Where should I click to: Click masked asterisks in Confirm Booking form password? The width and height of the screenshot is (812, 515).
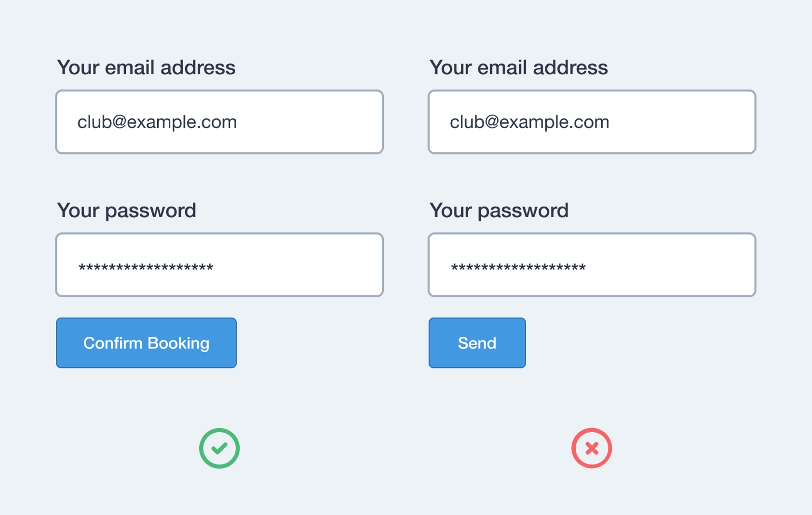pyautogui.click(x=146, y=267)
